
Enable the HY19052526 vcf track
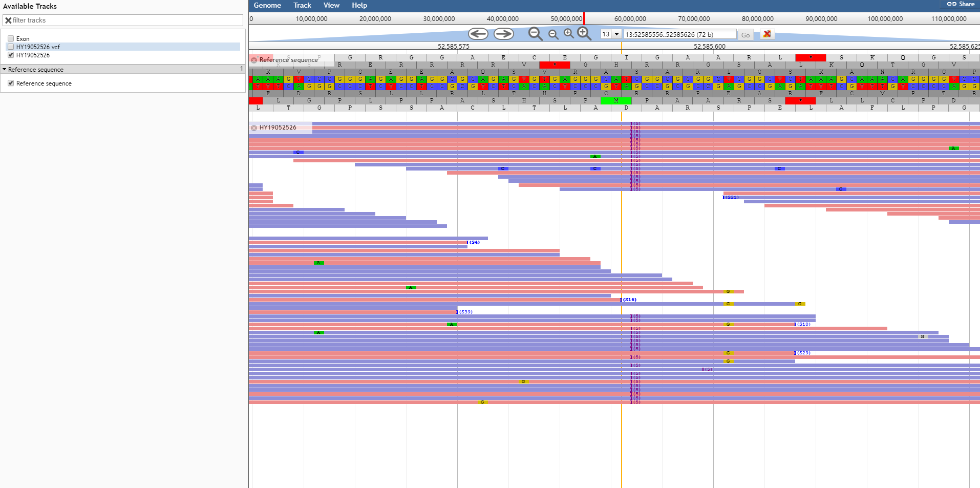11,47
